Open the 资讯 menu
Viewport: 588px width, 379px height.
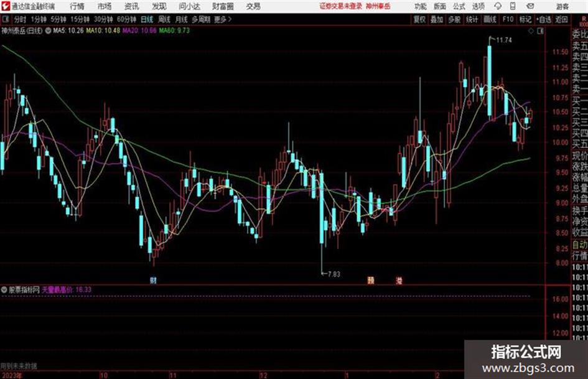click(132, 6)
